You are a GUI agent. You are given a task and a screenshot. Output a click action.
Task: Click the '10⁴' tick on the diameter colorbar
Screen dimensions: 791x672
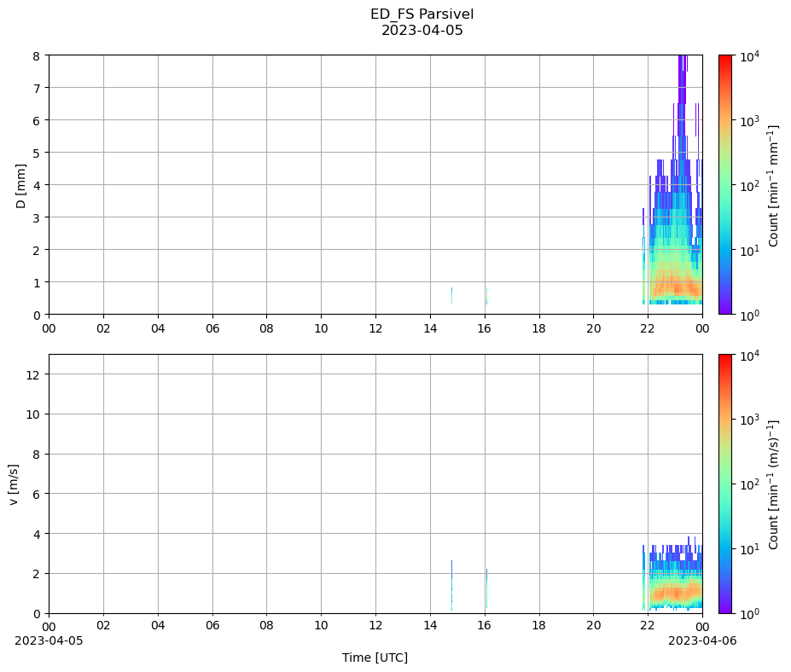point(750,55)
